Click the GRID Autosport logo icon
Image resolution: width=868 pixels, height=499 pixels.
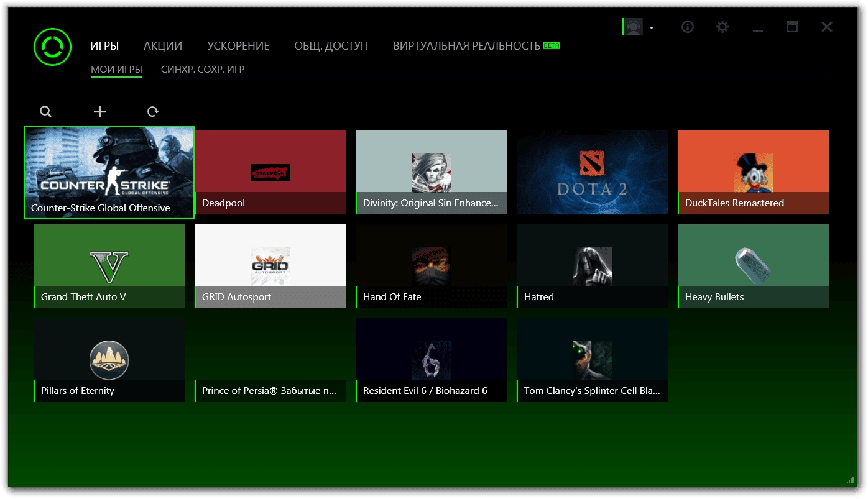coord(270,267)
